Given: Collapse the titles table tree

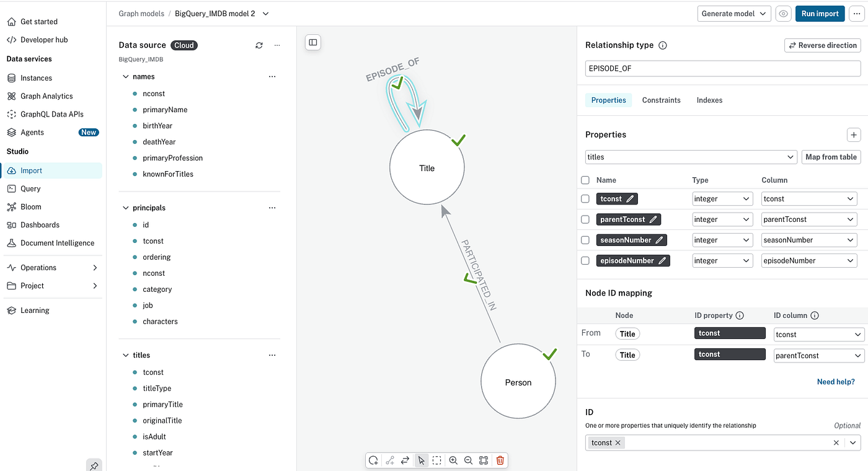Looking at the screenshot, I should [x=125, y=355].
